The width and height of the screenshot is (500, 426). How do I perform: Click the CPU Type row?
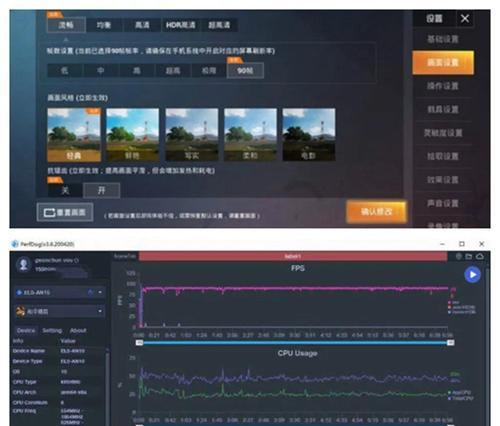coord(58,382)
